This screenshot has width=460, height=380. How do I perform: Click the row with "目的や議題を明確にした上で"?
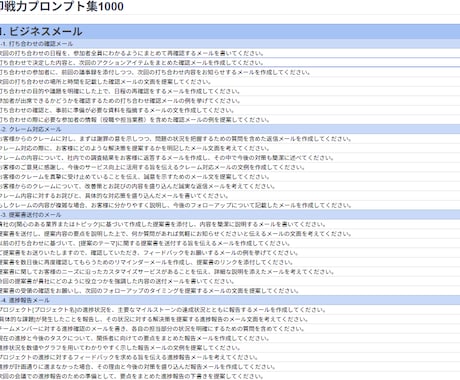click(230, 91)
